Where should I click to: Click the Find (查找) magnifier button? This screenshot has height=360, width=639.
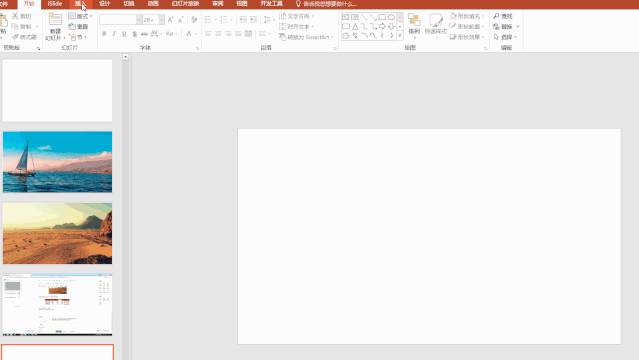[x=503, y=16]
